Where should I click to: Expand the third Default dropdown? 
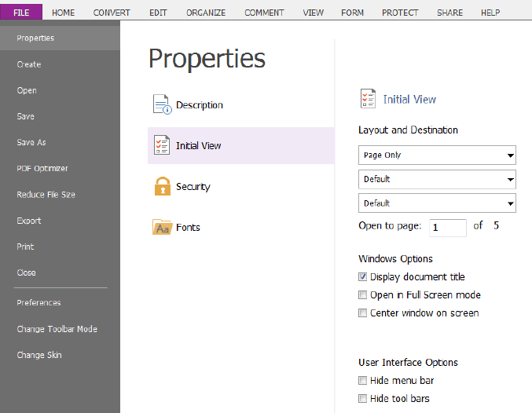[x=437, y=203]
